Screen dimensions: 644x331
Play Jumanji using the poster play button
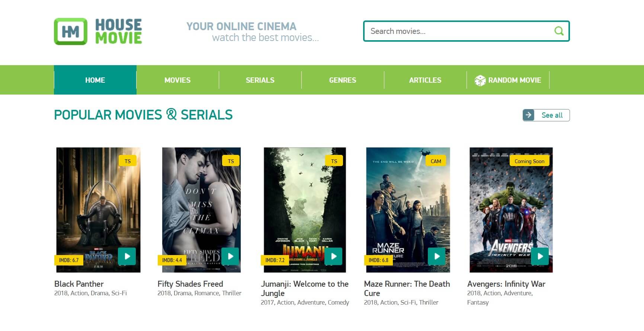tap(333, 256)
